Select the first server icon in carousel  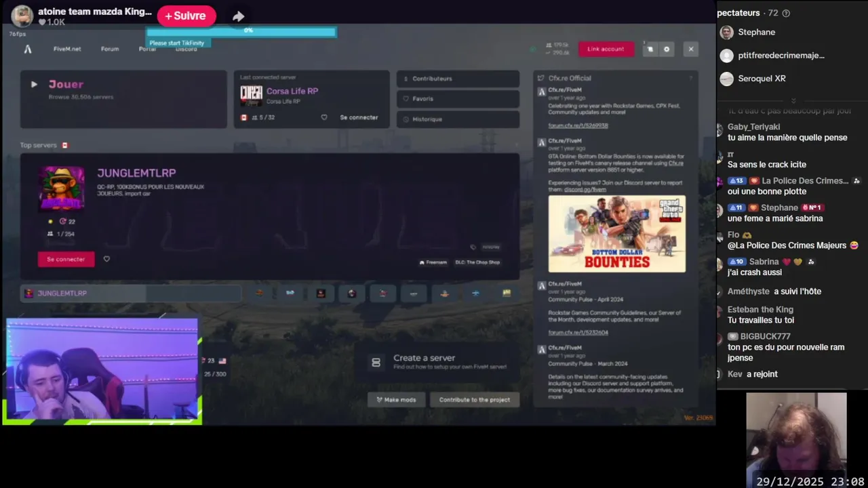260,293
